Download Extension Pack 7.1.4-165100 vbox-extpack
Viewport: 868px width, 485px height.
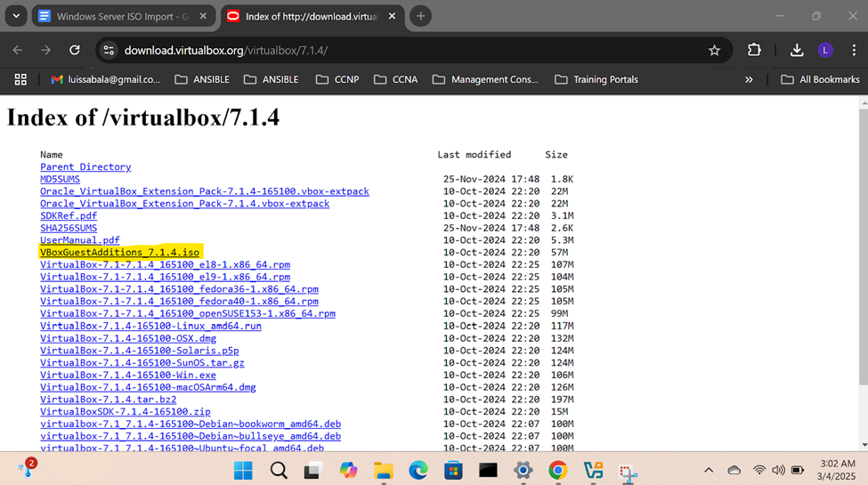click(204, 191)
